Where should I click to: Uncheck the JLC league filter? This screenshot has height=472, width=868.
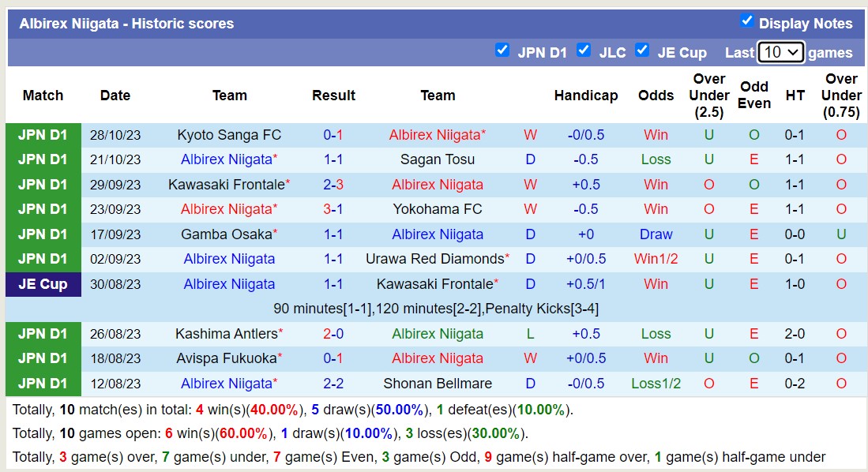584,51
